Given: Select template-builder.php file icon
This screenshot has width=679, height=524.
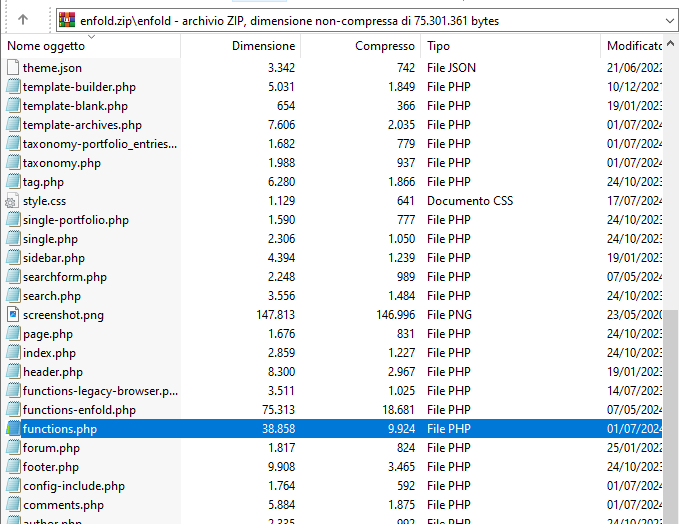Looking at the screenshot, I should (x=13, y=87).
